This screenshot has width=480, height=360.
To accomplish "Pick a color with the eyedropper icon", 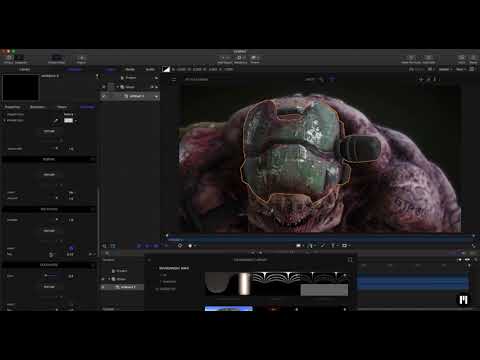I will pyautogui.click(x=56, y=121).
